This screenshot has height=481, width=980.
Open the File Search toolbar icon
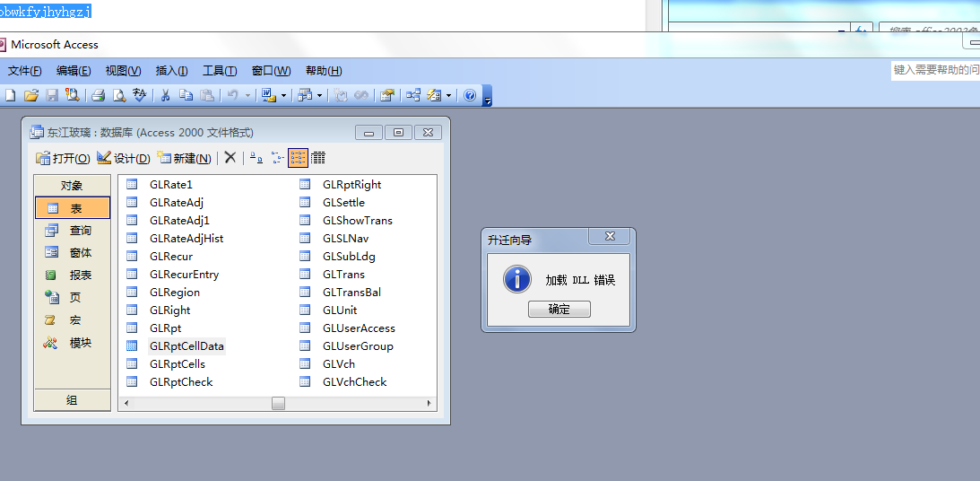coord(73,95)
